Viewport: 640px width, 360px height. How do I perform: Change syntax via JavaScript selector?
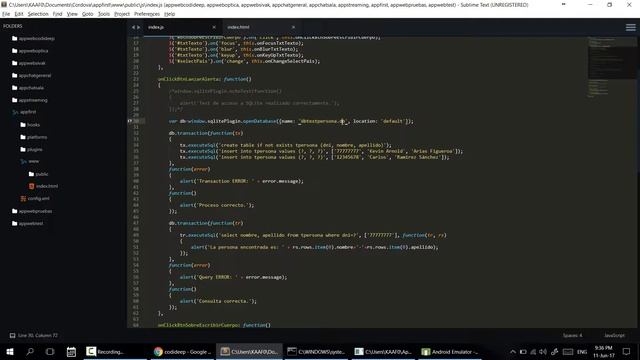614,336
